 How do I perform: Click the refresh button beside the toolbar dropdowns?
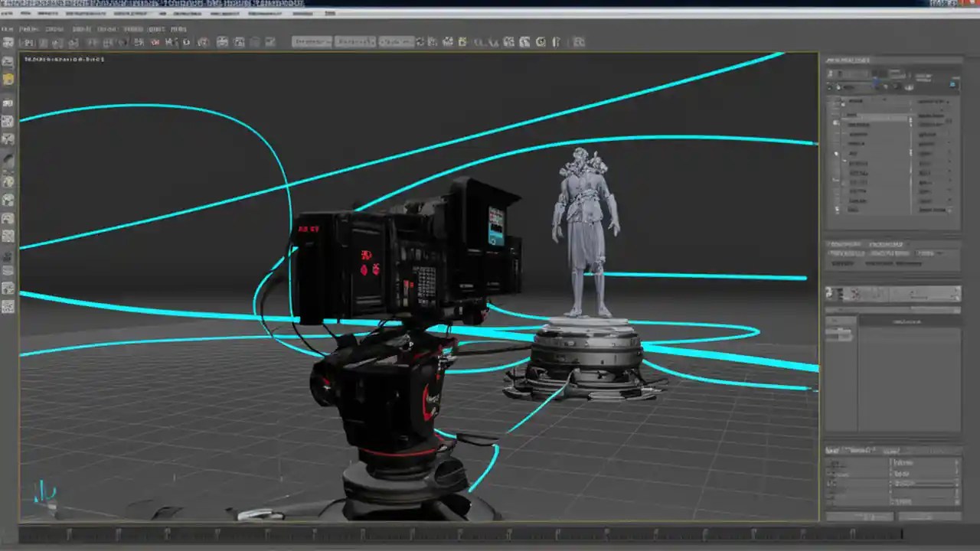pos(421,42)
